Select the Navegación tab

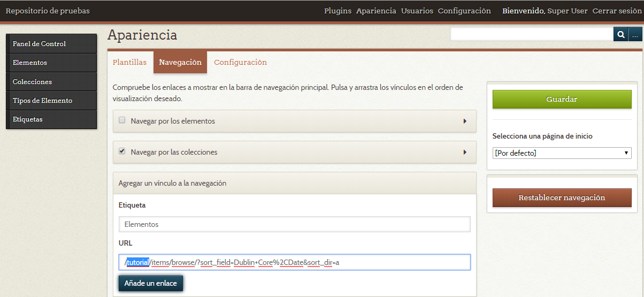click(180, 62)
